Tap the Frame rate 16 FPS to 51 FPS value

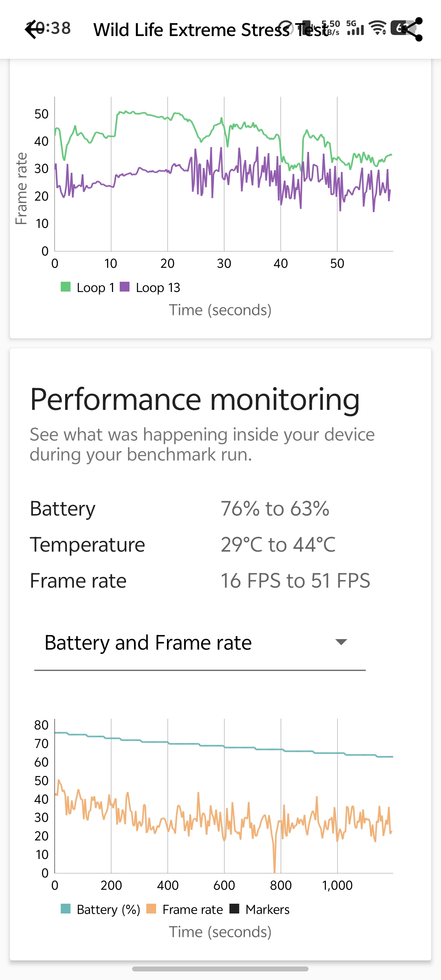pyautogui.click(x=295, y=581)
